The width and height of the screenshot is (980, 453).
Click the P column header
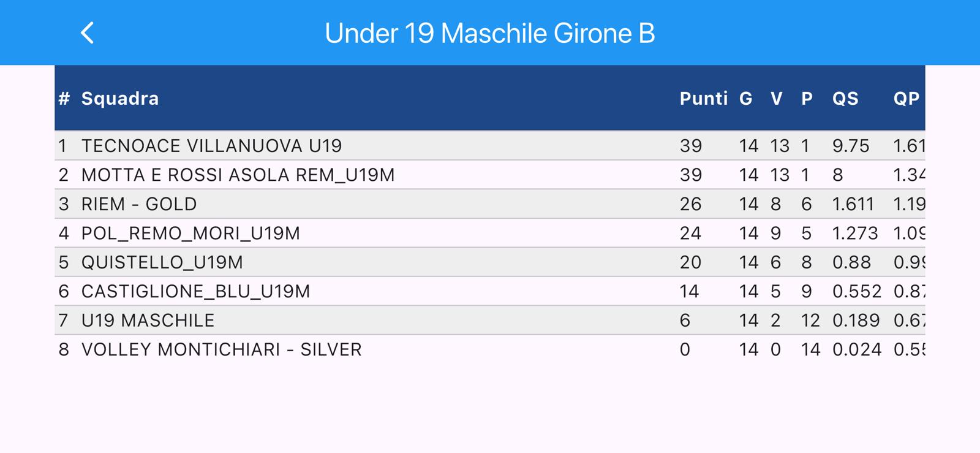[x=807, y=99]
